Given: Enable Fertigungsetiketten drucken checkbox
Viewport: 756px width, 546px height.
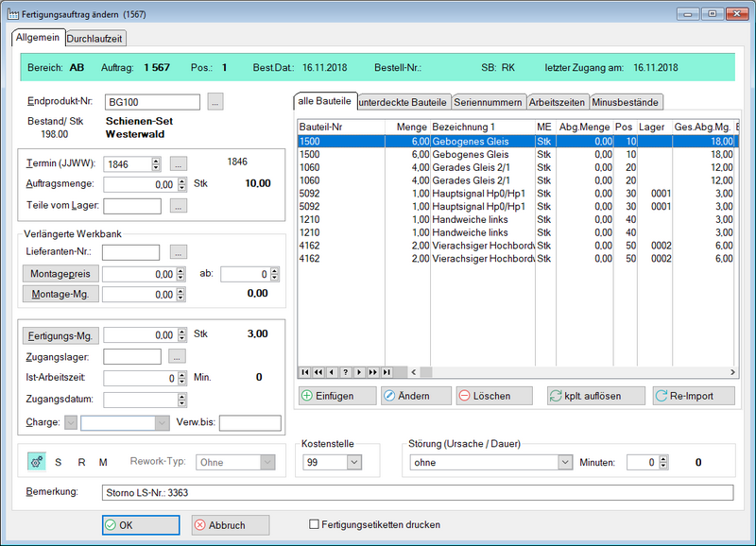Looking at the screenshot, I should pos(315,524).
